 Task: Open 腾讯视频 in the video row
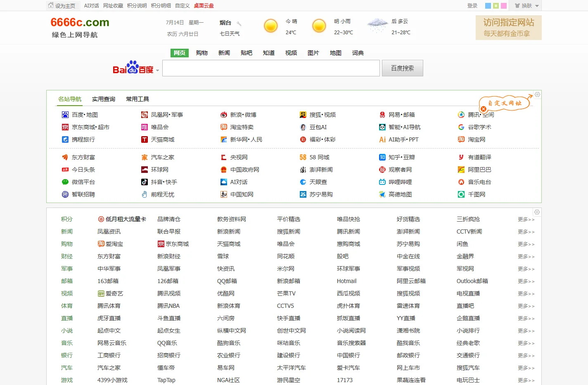169,293
